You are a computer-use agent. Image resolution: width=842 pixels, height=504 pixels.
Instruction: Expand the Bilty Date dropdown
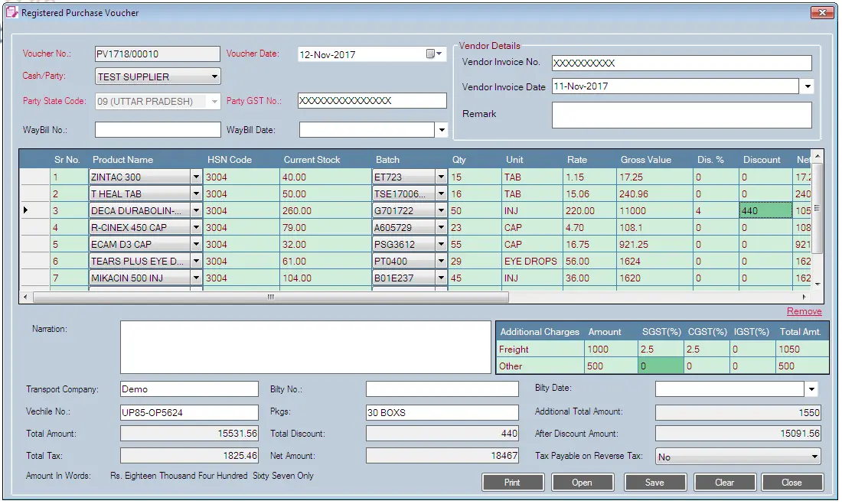coord(811,390)
